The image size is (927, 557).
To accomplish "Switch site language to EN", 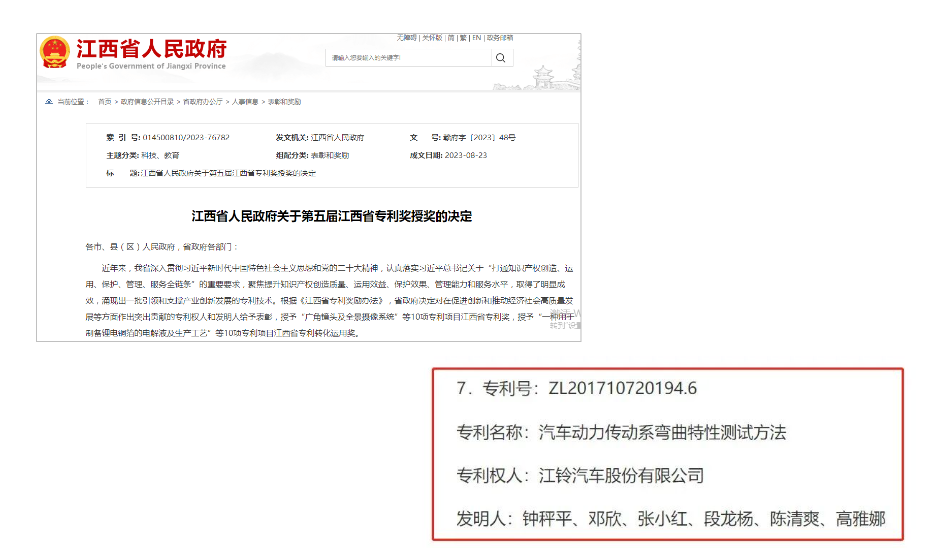I will 477,38.
